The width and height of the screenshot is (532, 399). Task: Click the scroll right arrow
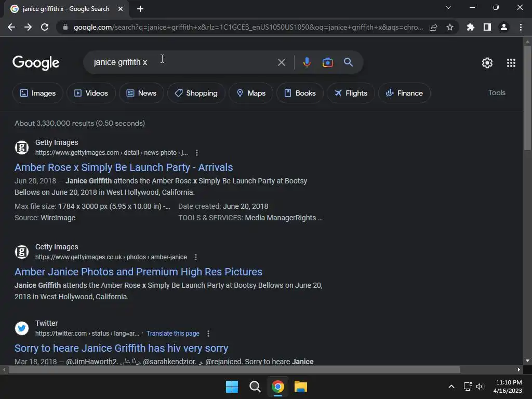coord(519,369)
